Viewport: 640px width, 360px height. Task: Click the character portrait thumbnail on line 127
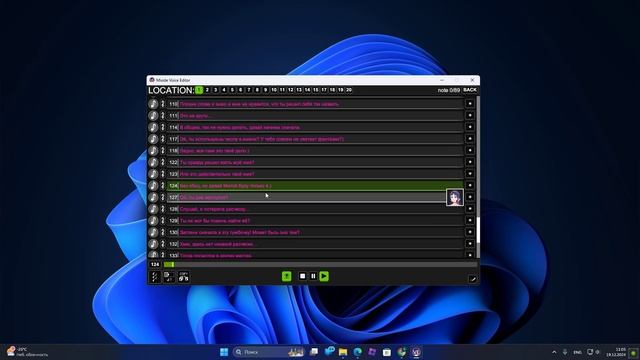(x=455, y=198)
